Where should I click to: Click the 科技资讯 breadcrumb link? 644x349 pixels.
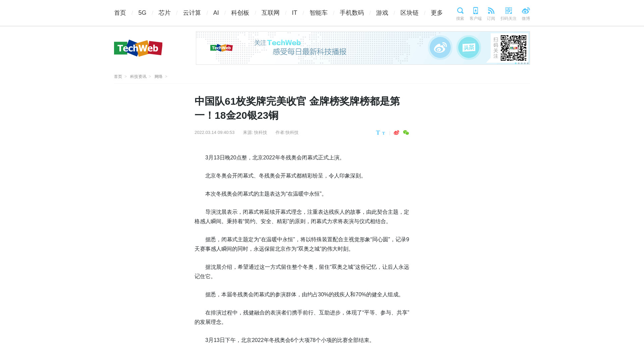(x=138, y=77)
